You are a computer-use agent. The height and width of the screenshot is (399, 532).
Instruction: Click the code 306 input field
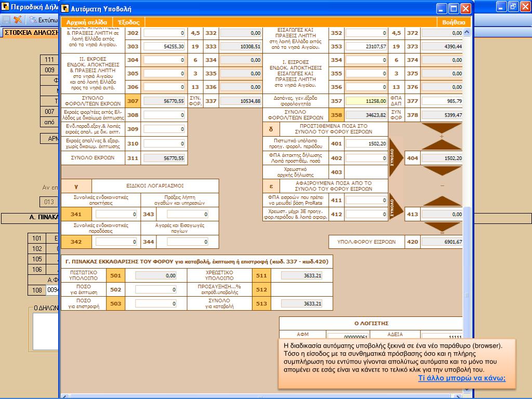point(164,87)
